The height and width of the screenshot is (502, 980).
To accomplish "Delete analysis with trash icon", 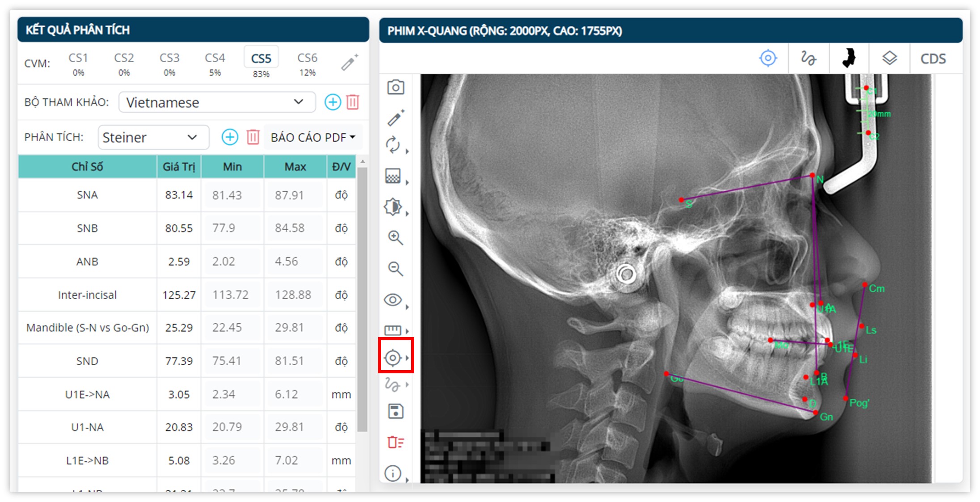I will [253, 137].
